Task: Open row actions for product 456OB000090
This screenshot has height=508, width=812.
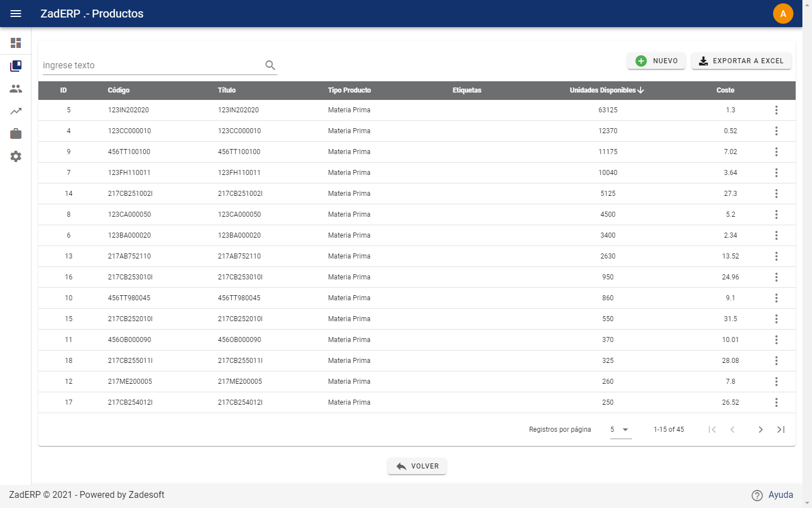Action: click(776, 340)
